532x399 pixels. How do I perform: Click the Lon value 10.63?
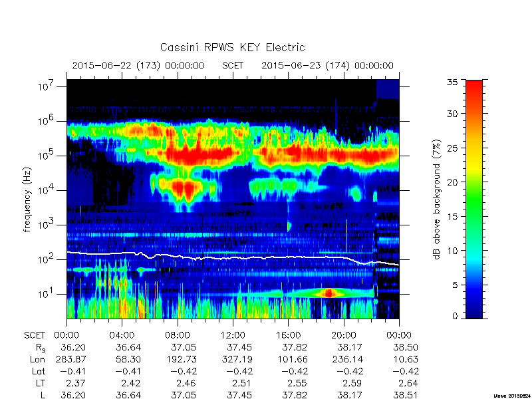(406, 359)
